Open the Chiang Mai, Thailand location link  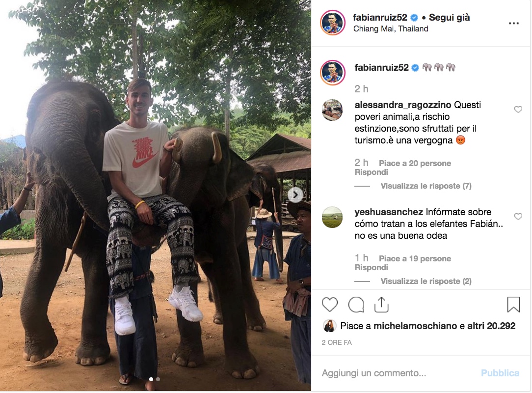[391, 29]
